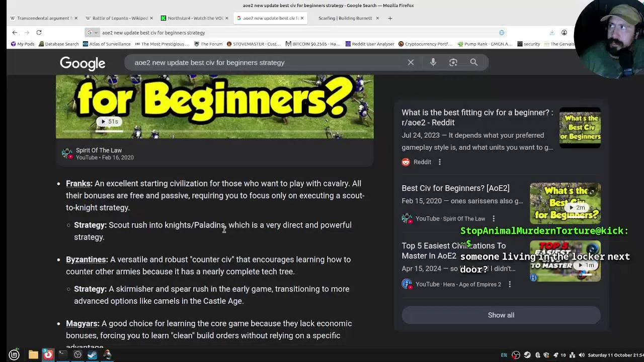Open BITCOIN price bookmark
Image resolution: width=644 pixels, height=362 pixels.
click(313, 44)
